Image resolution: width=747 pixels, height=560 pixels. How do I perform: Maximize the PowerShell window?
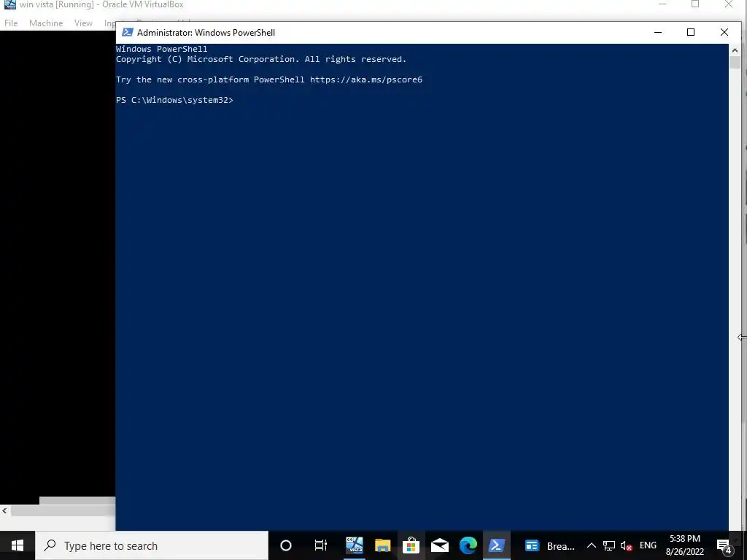tap(691, 32)
